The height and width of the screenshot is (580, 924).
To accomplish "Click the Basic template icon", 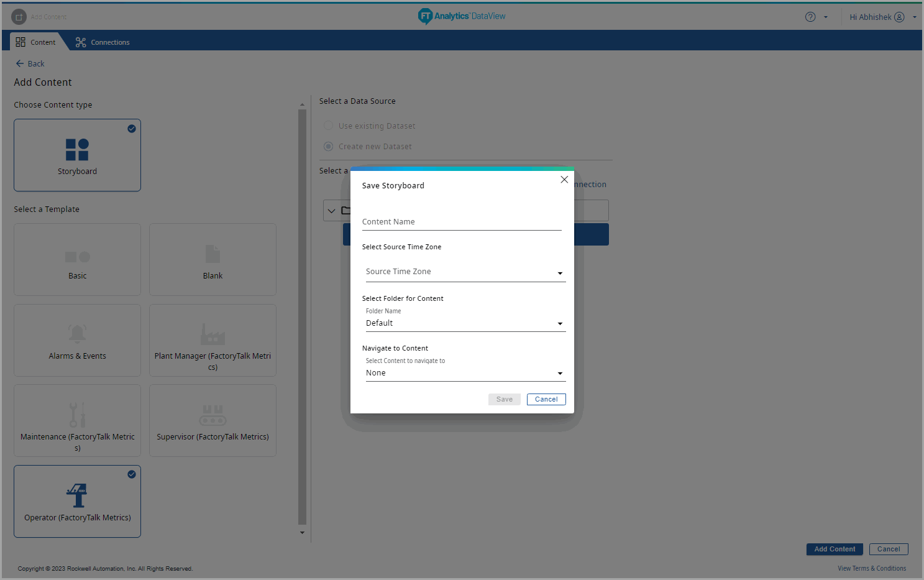I will click(x=78, y=257).
